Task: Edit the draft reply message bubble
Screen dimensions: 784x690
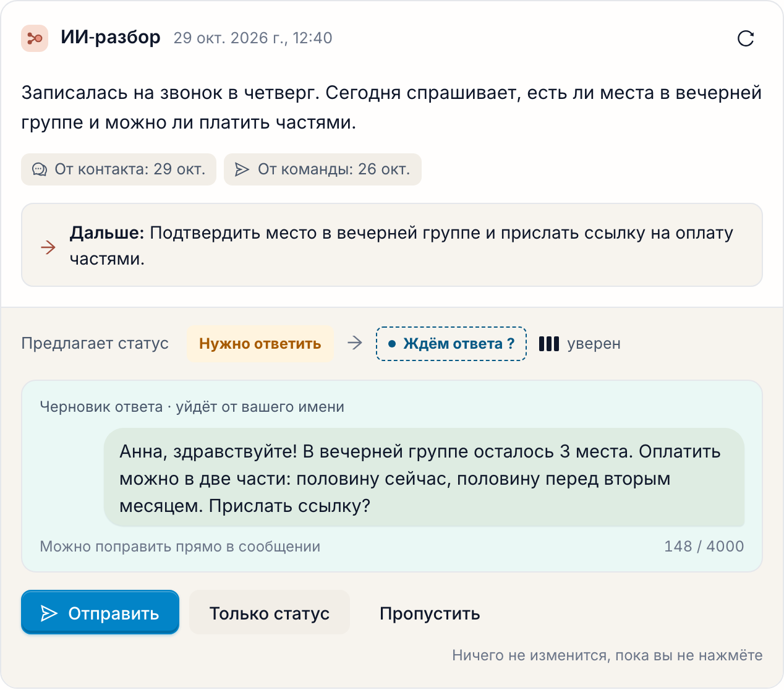Action: pos(424,478)
